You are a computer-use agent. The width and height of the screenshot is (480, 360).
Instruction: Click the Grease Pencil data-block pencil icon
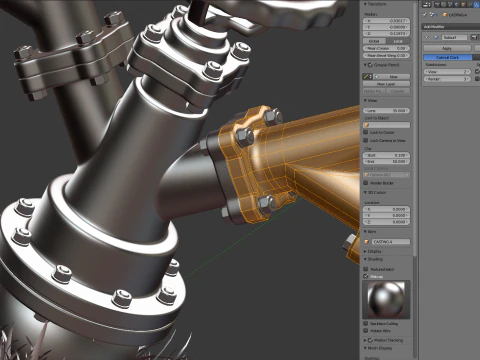click(368, 77)
